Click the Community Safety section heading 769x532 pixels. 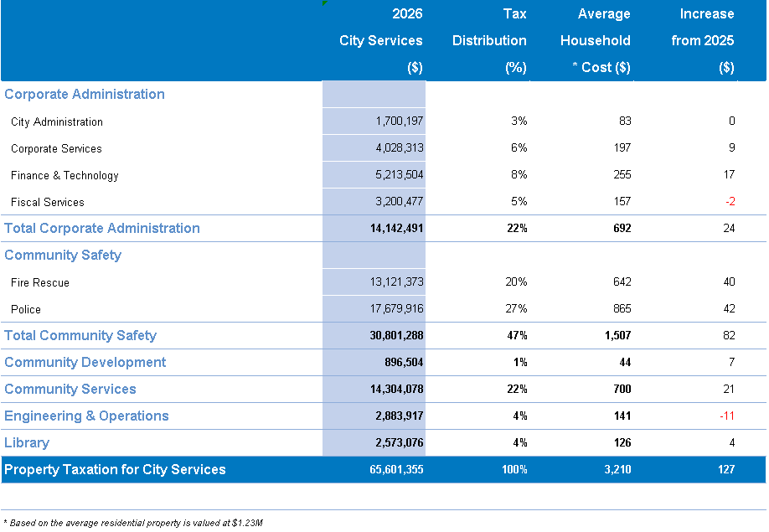[x=63, y=256]
